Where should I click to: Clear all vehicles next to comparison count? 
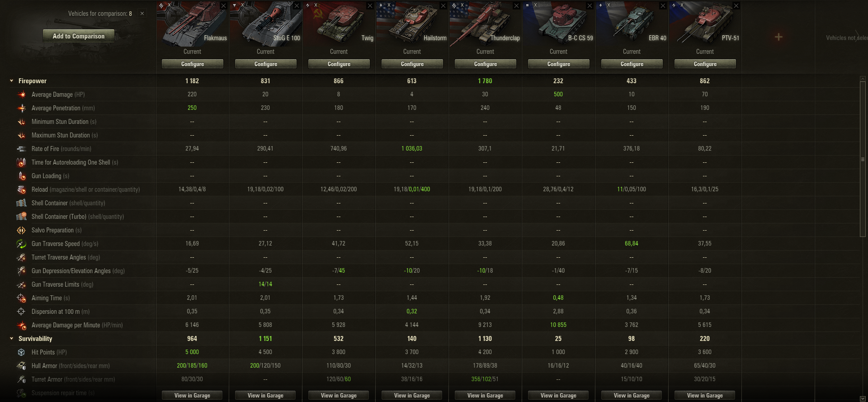point(142,14)
